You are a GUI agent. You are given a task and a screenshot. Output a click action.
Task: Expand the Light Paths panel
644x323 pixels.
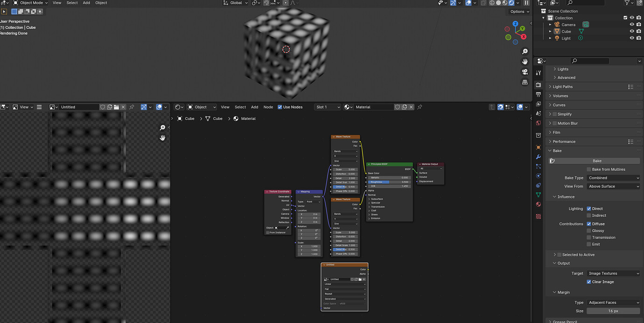click(x=563, y=87)
